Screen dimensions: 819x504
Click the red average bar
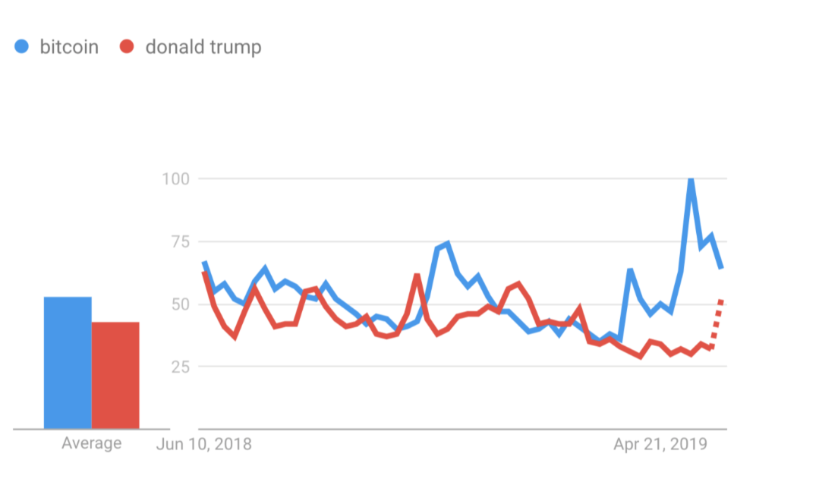115,375
